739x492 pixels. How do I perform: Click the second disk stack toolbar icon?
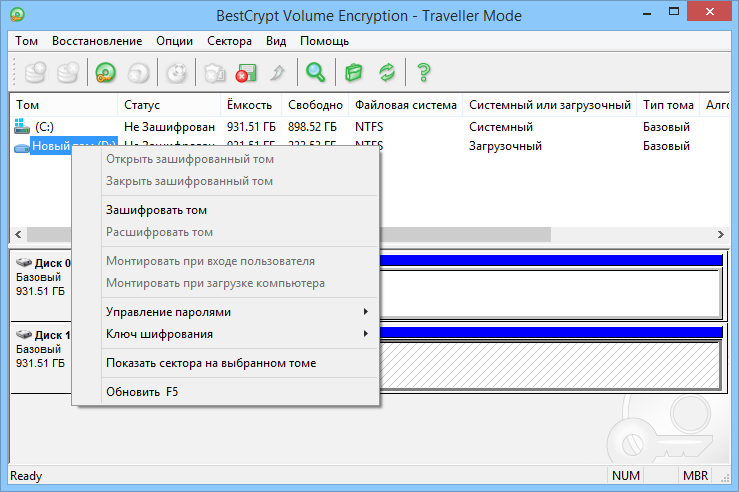point(67,72)
